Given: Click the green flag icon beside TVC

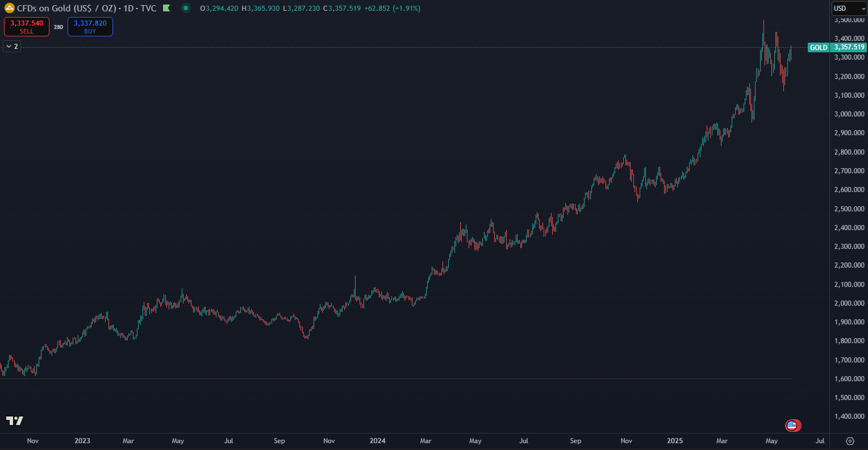Looking at the screenshot, I should (x=166, y=9).
